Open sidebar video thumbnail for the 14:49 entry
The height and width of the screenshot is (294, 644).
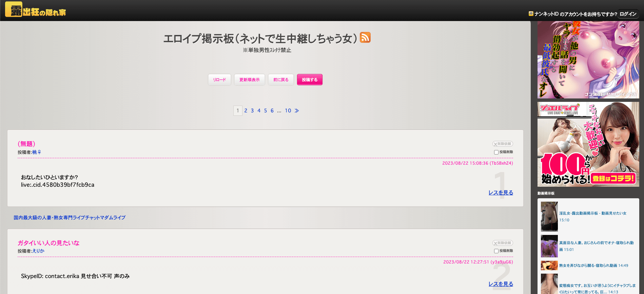(549, 265)
